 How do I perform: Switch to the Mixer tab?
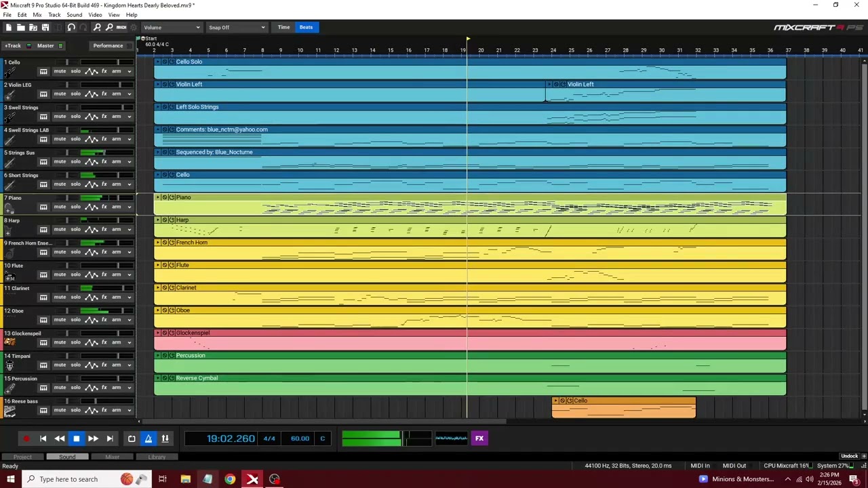pyautogui.click(x=113, y=457)
